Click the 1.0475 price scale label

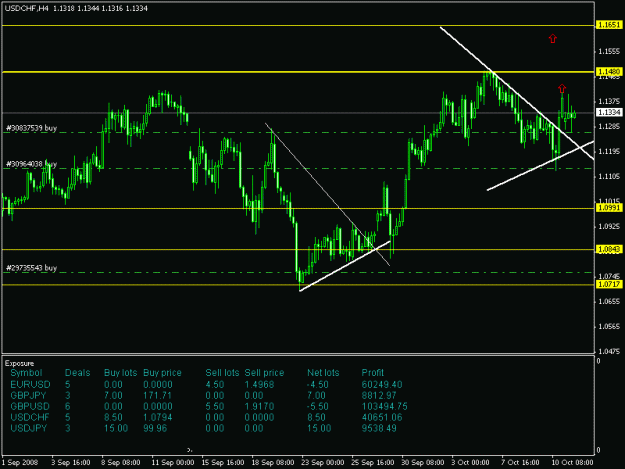coord(609,351)
